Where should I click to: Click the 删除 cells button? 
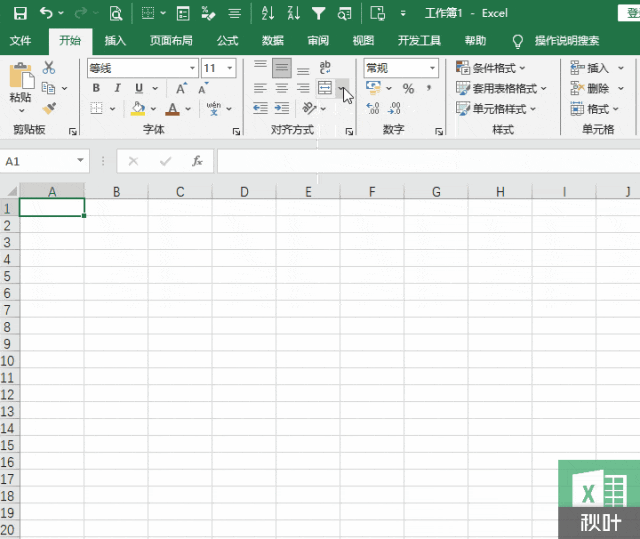click(590, 88)
